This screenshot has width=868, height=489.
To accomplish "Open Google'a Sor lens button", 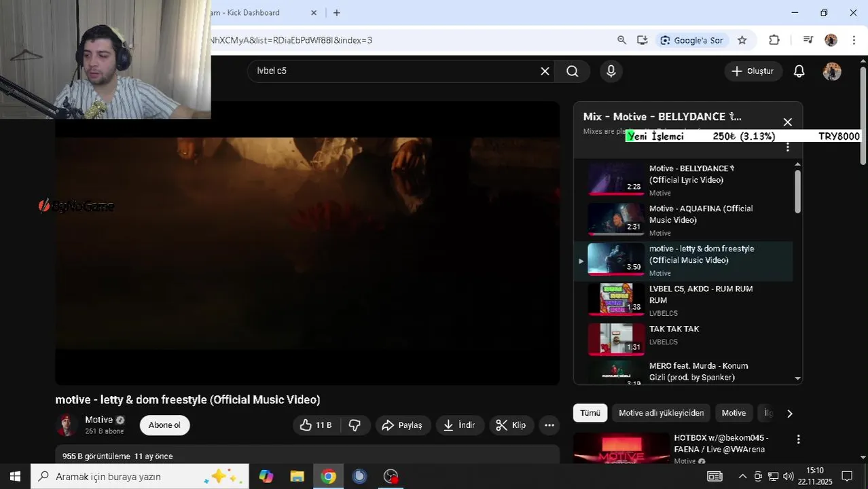I will point(692,40).
